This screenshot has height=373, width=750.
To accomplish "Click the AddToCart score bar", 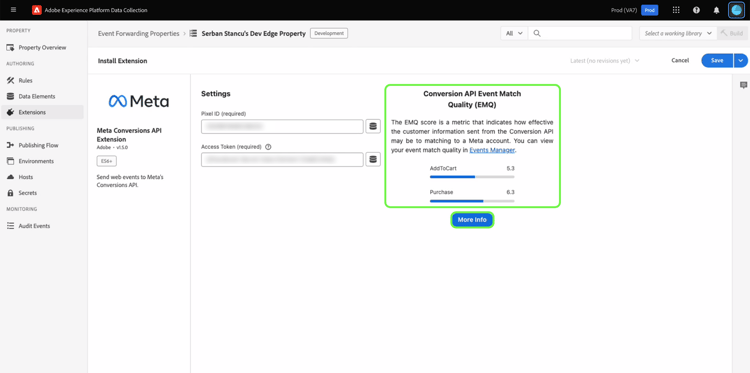I will coord(472,176).
